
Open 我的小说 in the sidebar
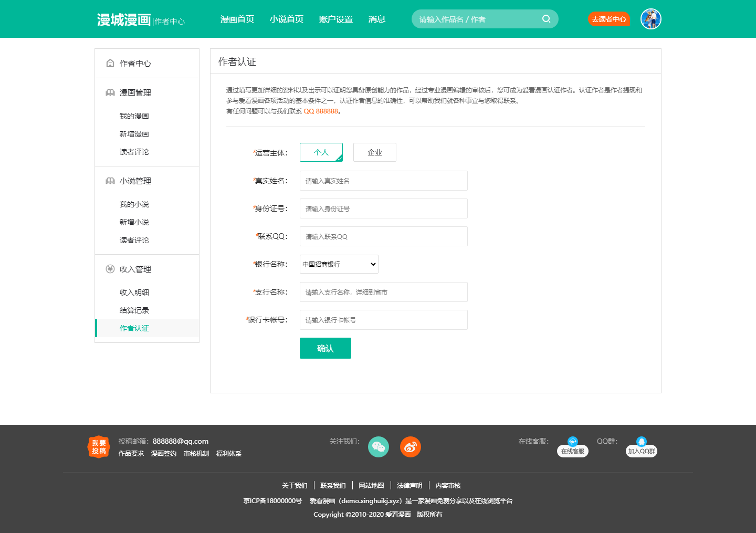tap(134, 204)
